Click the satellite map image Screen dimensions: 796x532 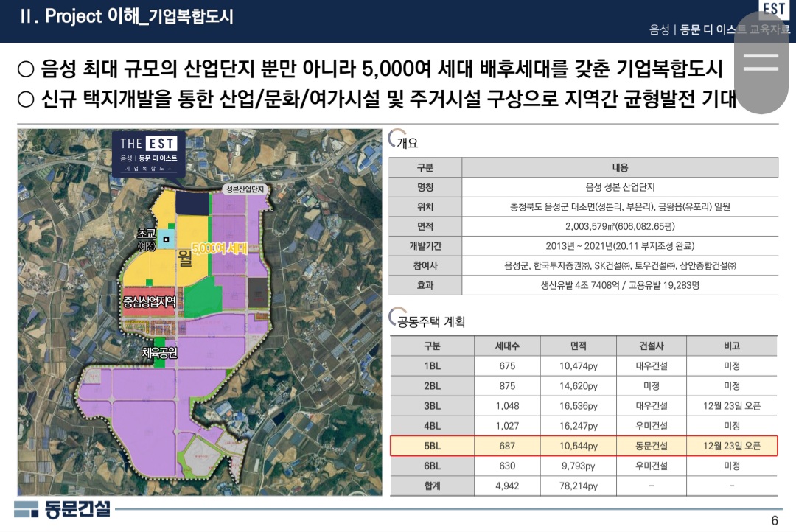pyautogui.click(x=200, y=312)
